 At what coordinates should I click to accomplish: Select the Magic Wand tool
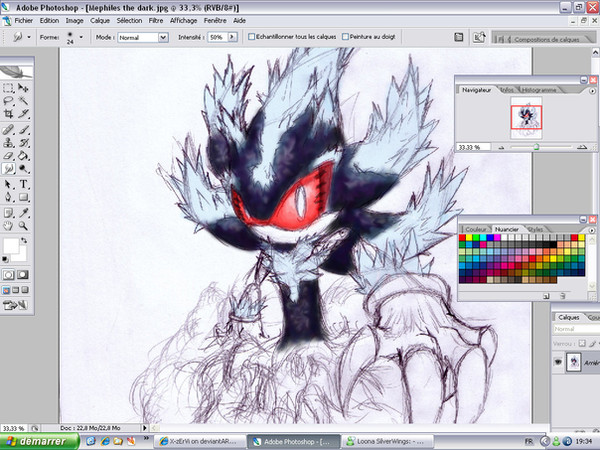(23, 101)
